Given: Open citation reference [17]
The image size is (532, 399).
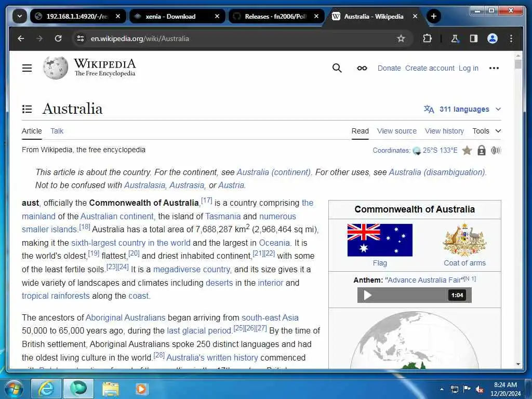Looking at the screenshot, I should (207, 200).
